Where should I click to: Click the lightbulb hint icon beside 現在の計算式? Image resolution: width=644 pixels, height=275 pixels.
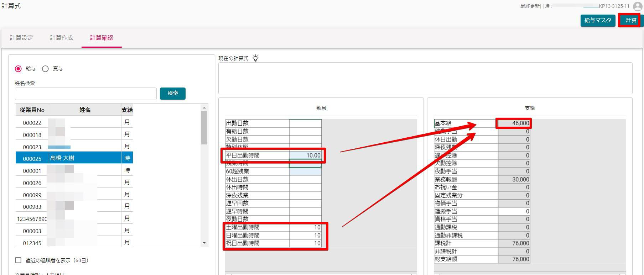tap(255, 58)
